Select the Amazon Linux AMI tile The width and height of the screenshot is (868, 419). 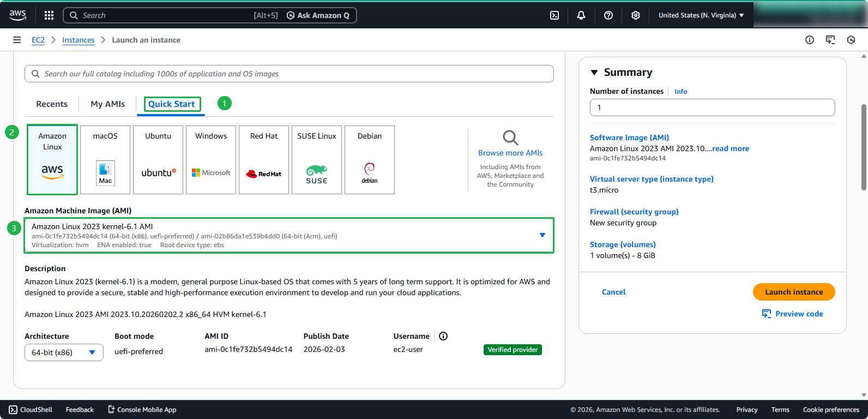pyautogui.click(x=52, y=159)
